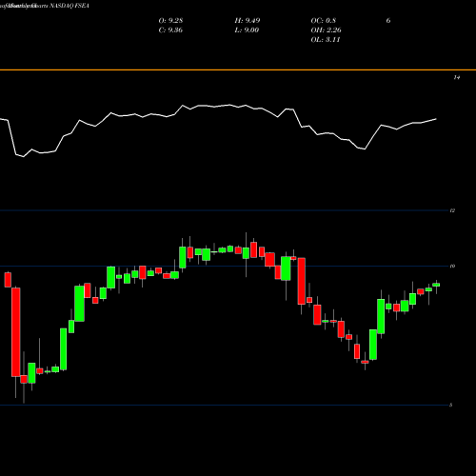Click the 5 price axis label
The image size is (476, 476).
click(x=450, y=405)
